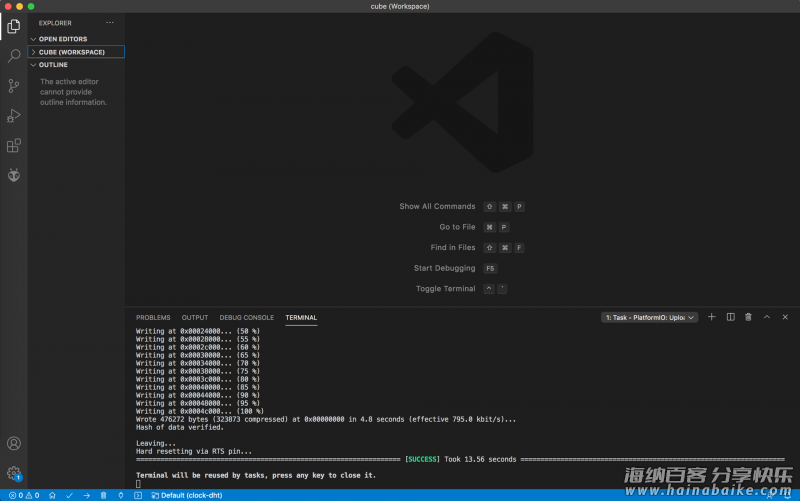Click the window title cube (Workspace)

pyautogui.click(x=400, y=6)
